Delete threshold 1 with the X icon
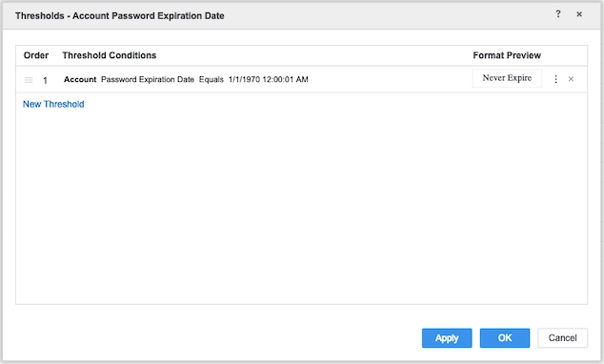604x364 pixels. click(x=571, y=79)
